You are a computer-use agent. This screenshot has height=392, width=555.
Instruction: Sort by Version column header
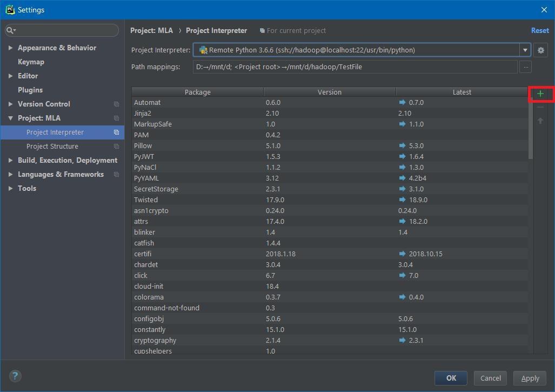pyautogui.click(x=330, y=92)
